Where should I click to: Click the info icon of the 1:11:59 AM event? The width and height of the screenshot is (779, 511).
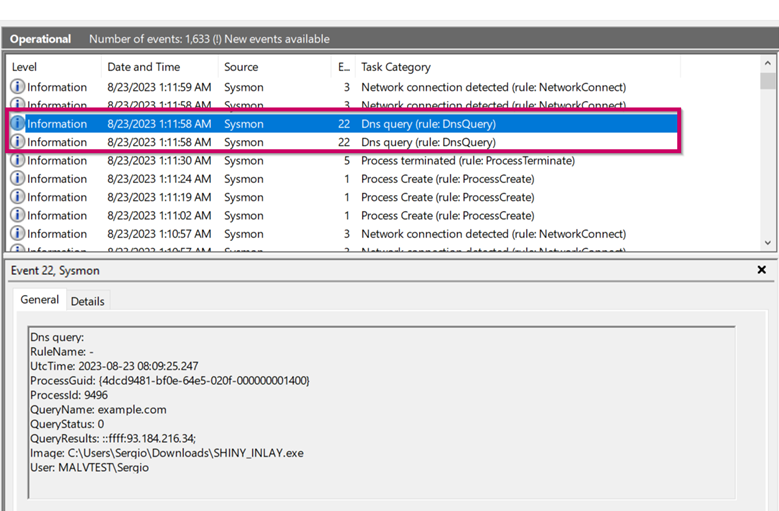click(17, 87)
